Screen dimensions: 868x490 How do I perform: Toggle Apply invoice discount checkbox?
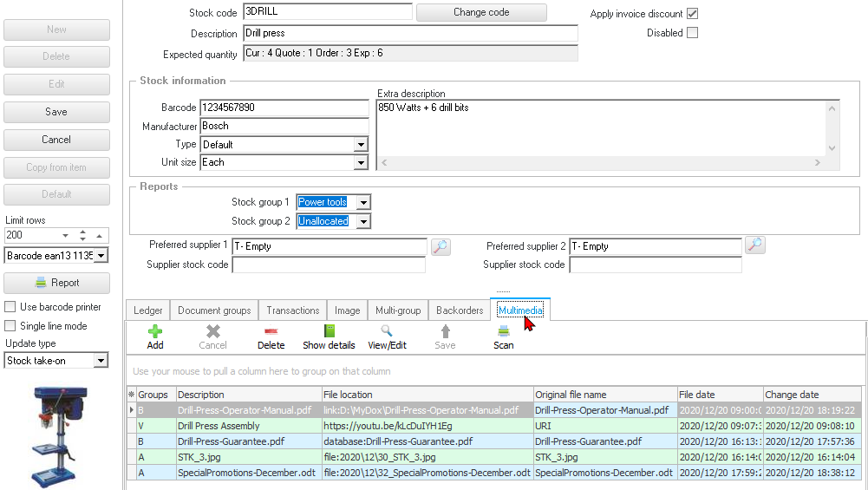692,14
